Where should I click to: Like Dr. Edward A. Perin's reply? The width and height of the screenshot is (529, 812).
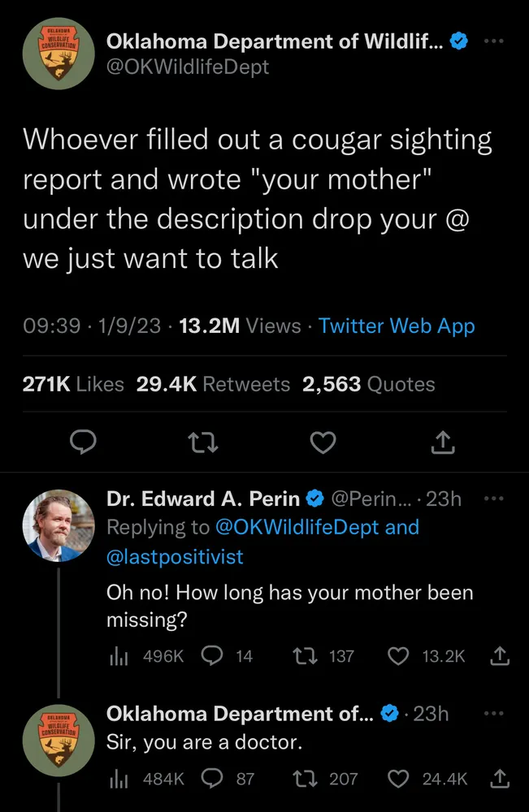click(398, 655)
